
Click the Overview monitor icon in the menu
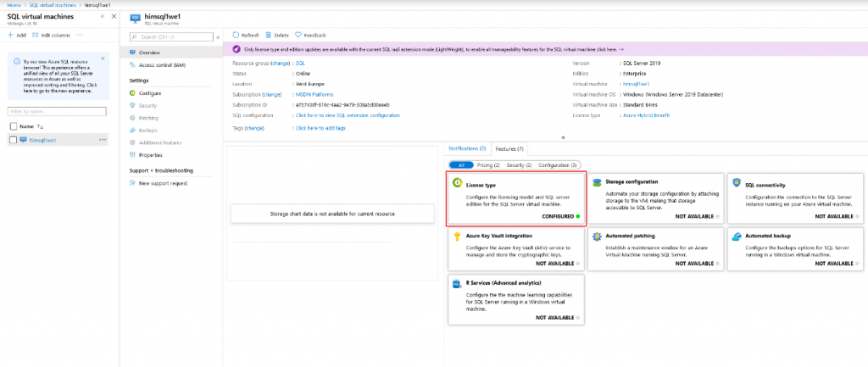(132, 53)
